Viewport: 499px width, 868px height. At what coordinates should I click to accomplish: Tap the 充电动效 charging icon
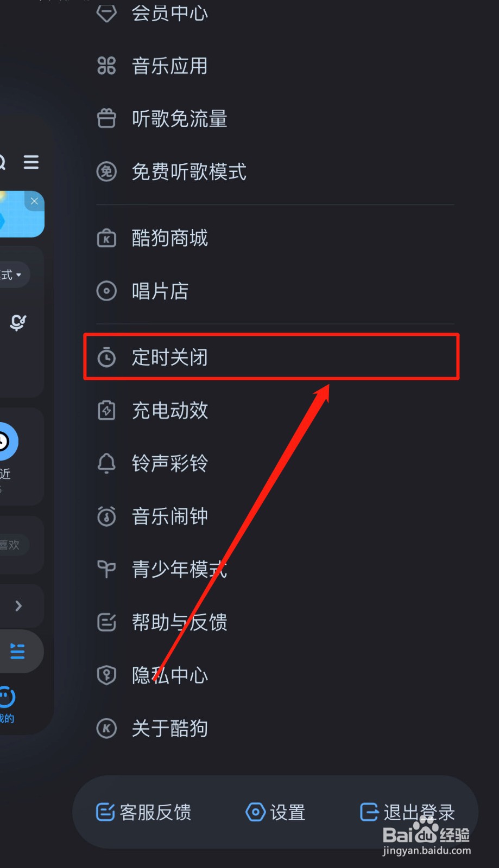106,410
